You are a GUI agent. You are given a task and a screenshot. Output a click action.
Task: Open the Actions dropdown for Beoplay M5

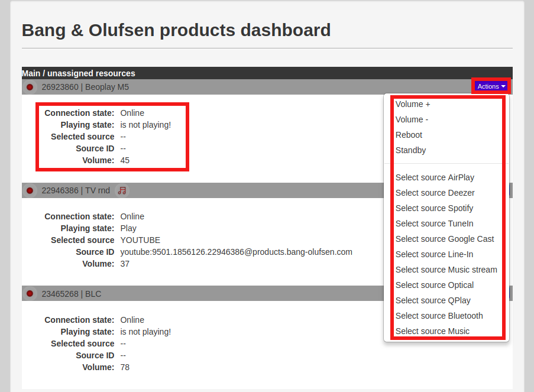(491, 86)
